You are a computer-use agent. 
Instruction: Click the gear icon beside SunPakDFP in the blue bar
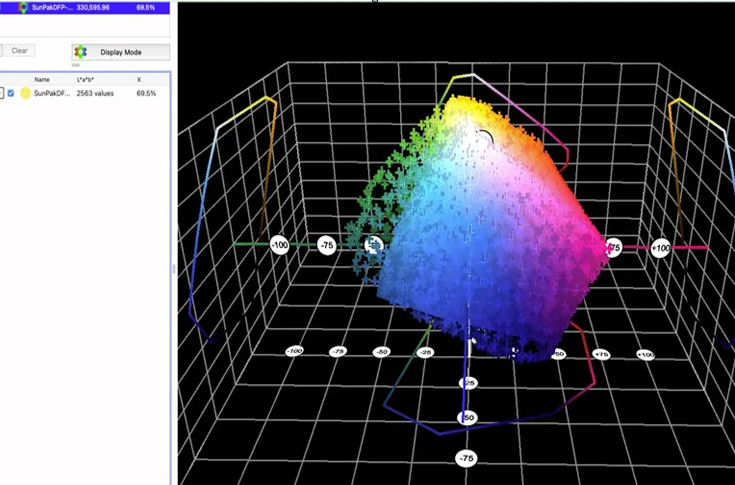pyautogui.click(x=23, y=6)
